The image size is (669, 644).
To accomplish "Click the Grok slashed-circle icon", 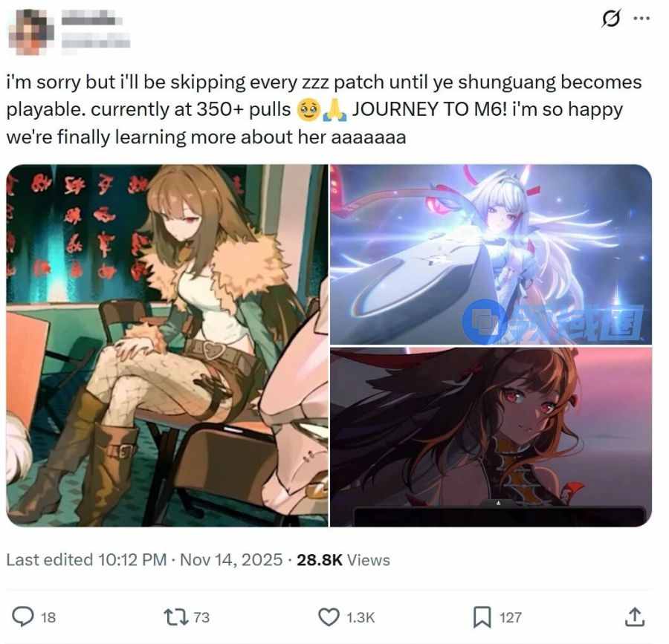I will click(610, 19).
